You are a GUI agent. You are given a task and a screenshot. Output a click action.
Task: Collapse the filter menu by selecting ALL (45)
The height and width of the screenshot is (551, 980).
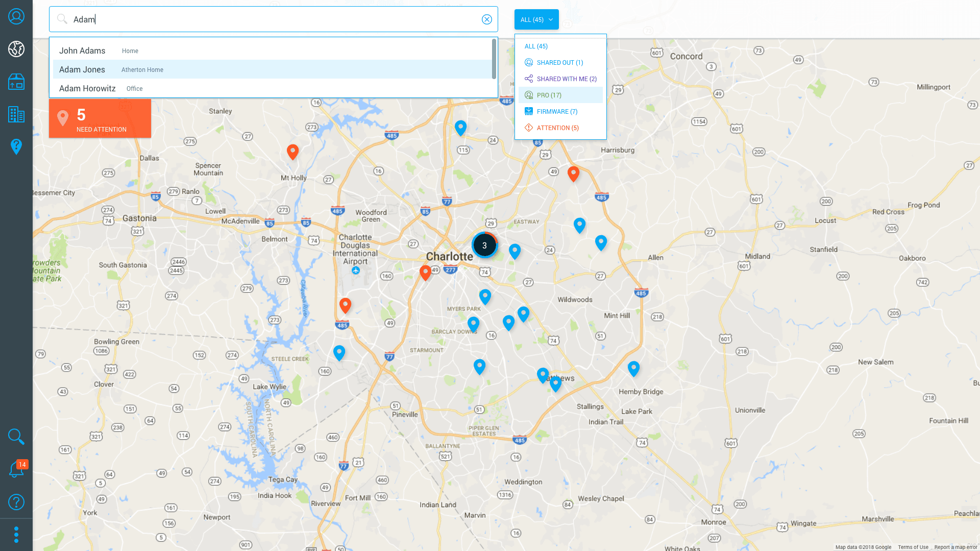pos(535,46)
